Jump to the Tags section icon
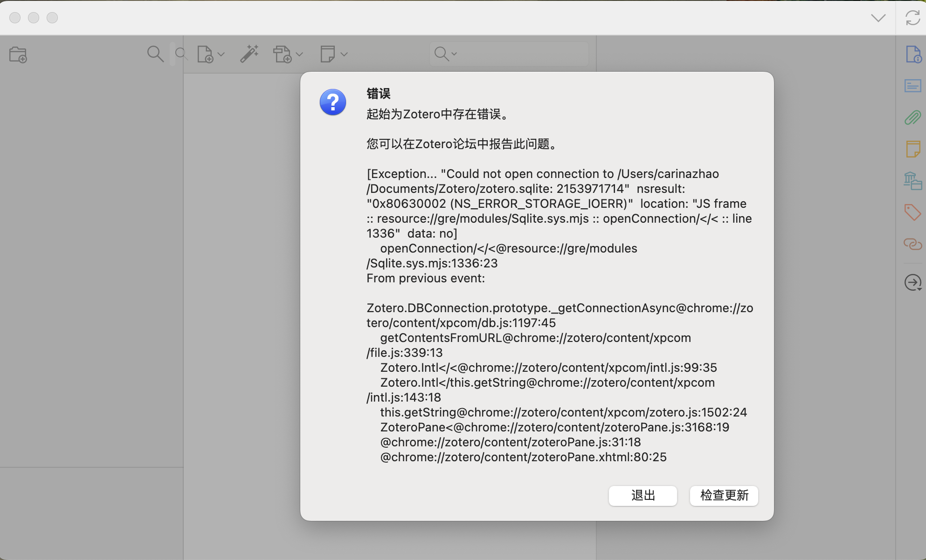Screen dimensions: 926x560 [x=913, y=212]
